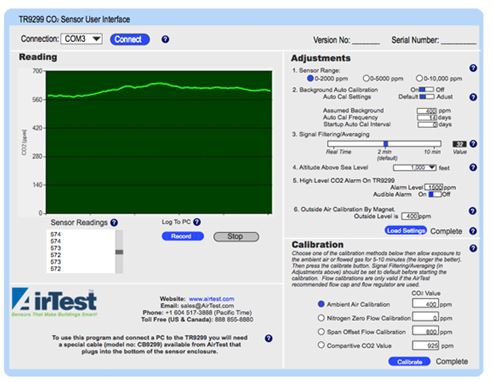Image resolution: width=494 pixels, height=382 pixels.
Task: Click the Connect button
Action: coord(130,39)
